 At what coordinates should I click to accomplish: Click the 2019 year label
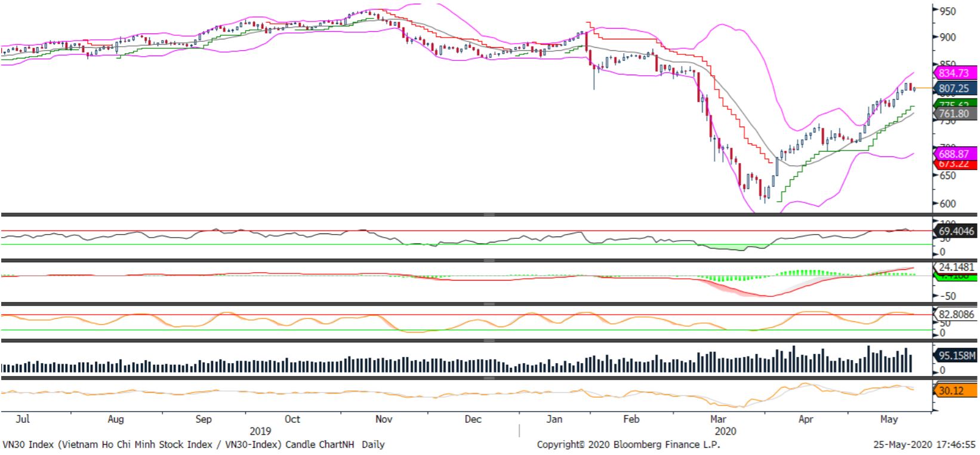point(260,431)
